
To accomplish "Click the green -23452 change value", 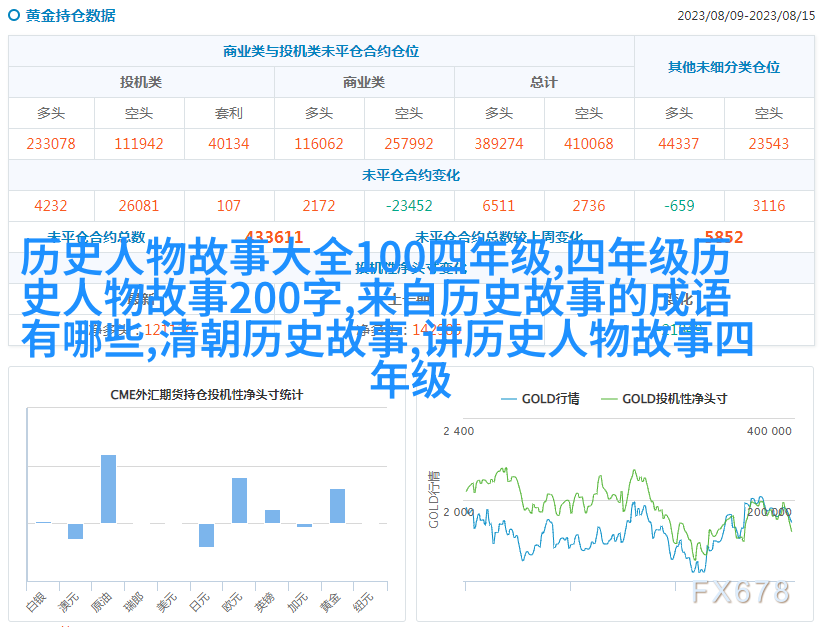I will [x=408, y=206].
